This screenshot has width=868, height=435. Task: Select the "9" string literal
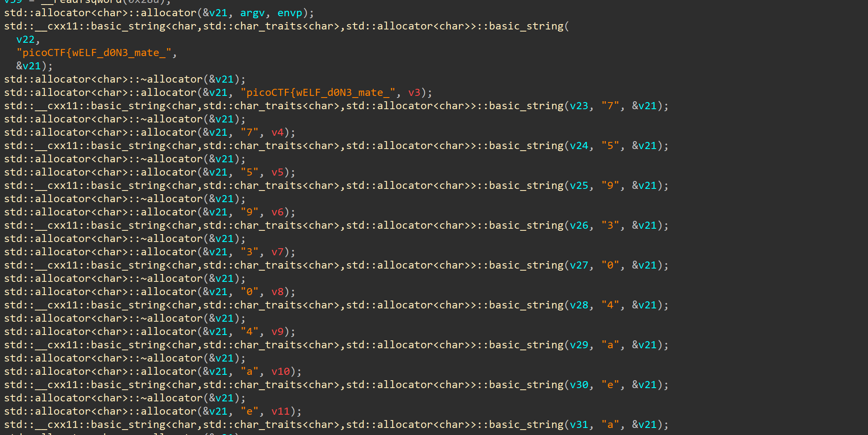(609, 185)
